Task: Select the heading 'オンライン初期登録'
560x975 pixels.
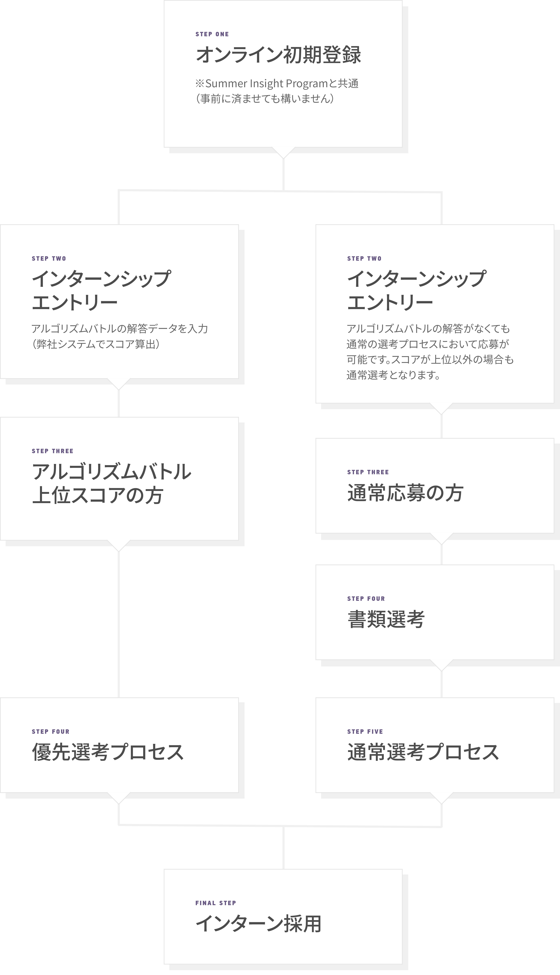Action: coord(278,55)
